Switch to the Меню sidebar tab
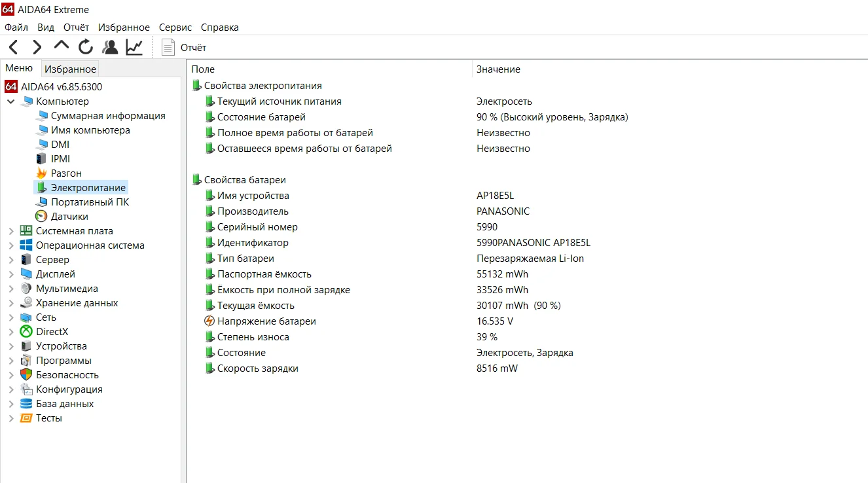The image size is (868, 483). point(19,68)
